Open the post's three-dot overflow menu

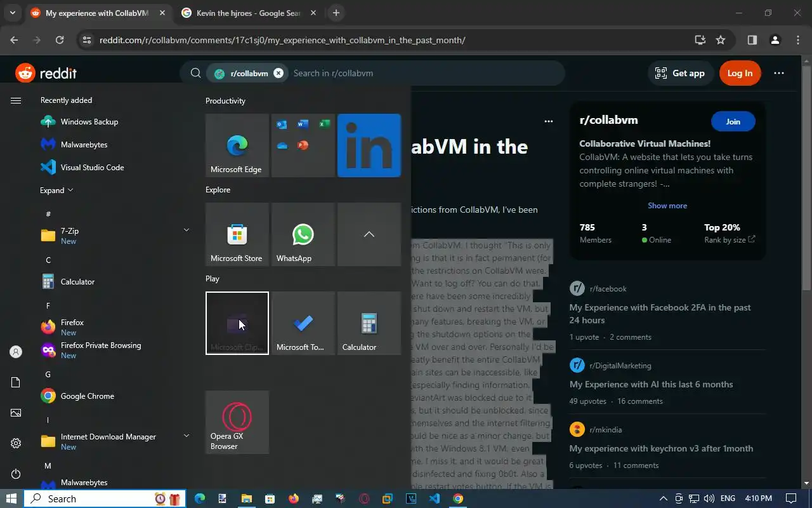tap(549, 121)
